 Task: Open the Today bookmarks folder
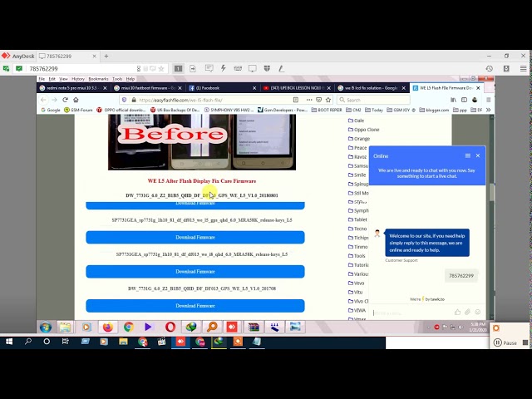point(374,110)
